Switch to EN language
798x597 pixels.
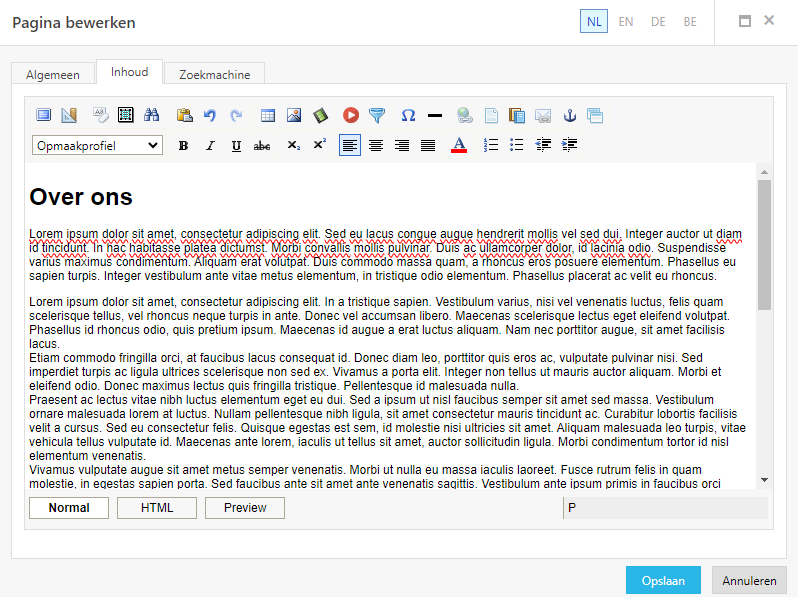pyautogui.click(x=625, y=21)
